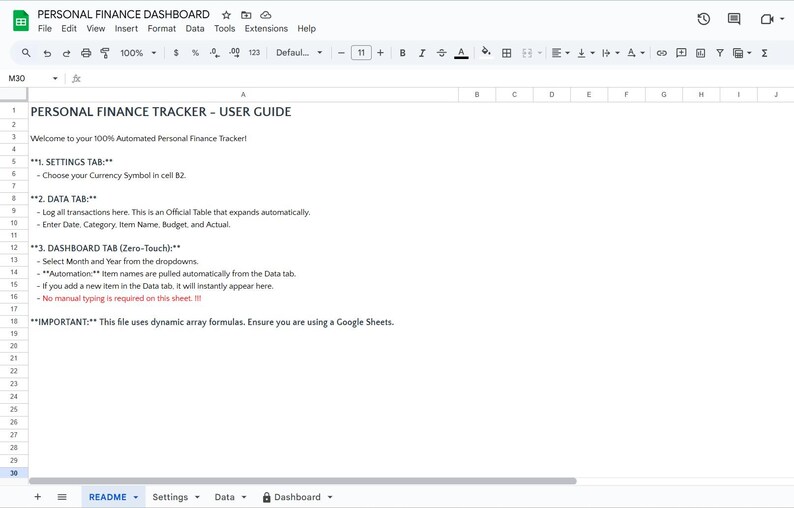Open the table views dropdown
Image resolution: width=794 pixels, height=508 pixels.
pyautogui.click(x=742, y=53)
